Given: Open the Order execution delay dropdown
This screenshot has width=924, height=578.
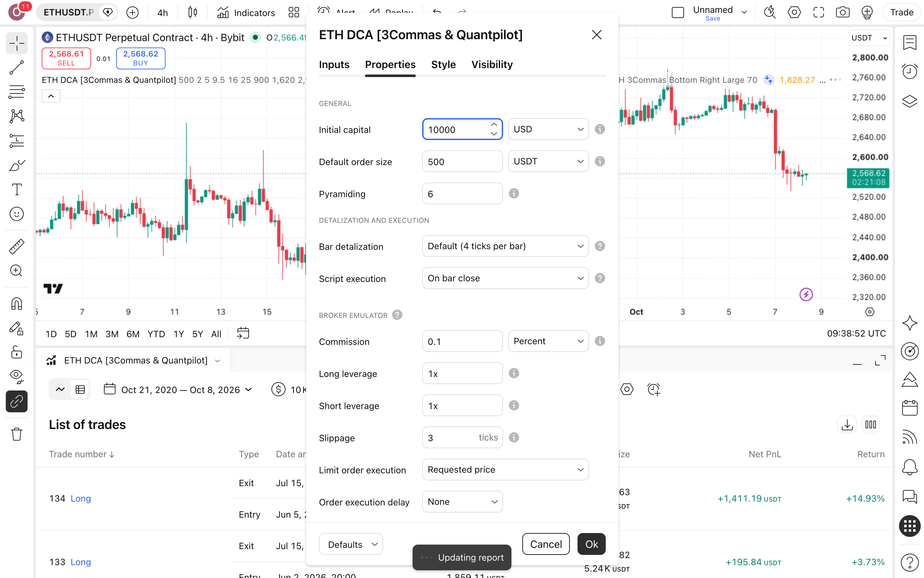Looking at the screenshot, I should pos(462,502).
